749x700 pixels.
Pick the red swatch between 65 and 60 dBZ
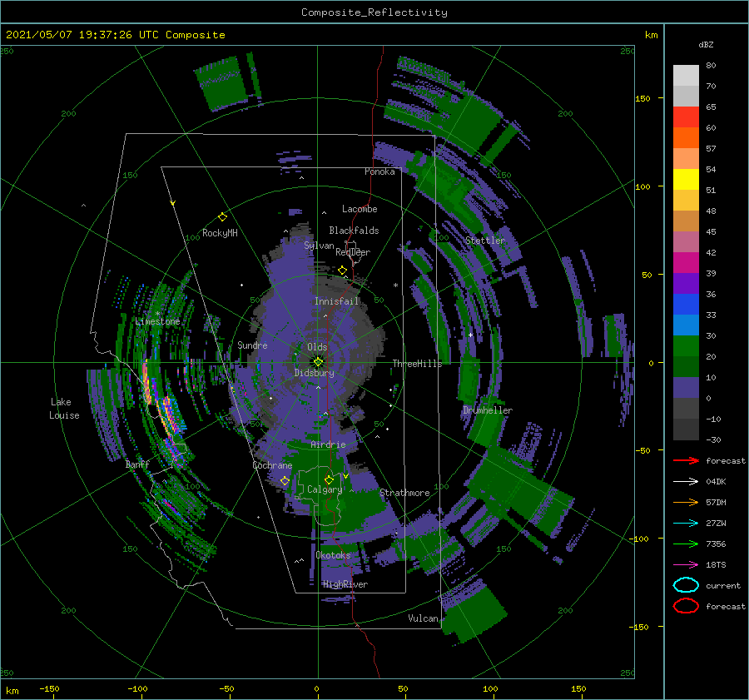coord(686,117)
